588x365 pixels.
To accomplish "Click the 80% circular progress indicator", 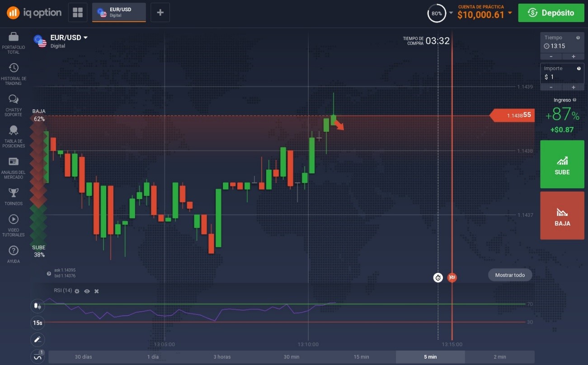I will click(436, 14).
